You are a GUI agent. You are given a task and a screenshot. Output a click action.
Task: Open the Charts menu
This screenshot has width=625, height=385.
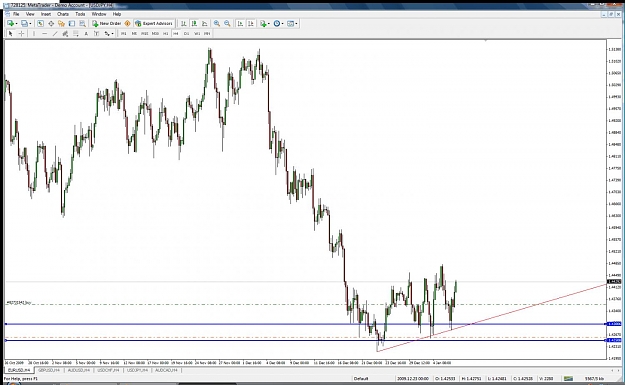pyautogui.click(x=63, y=14)
